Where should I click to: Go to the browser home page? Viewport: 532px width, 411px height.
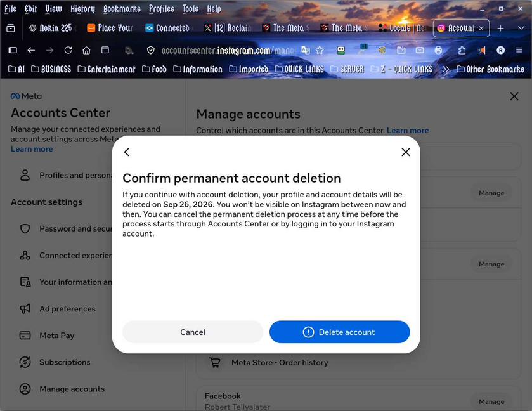tap(86, 51)
